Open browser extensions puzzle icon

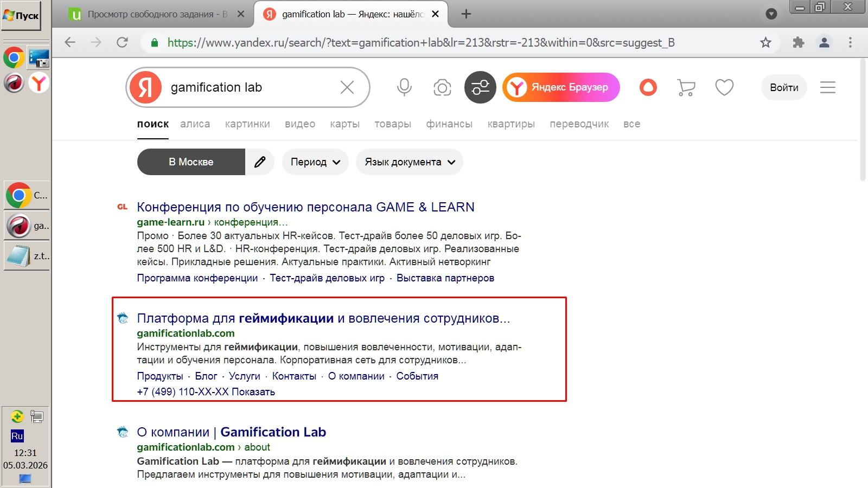click(x=798, y=42)
